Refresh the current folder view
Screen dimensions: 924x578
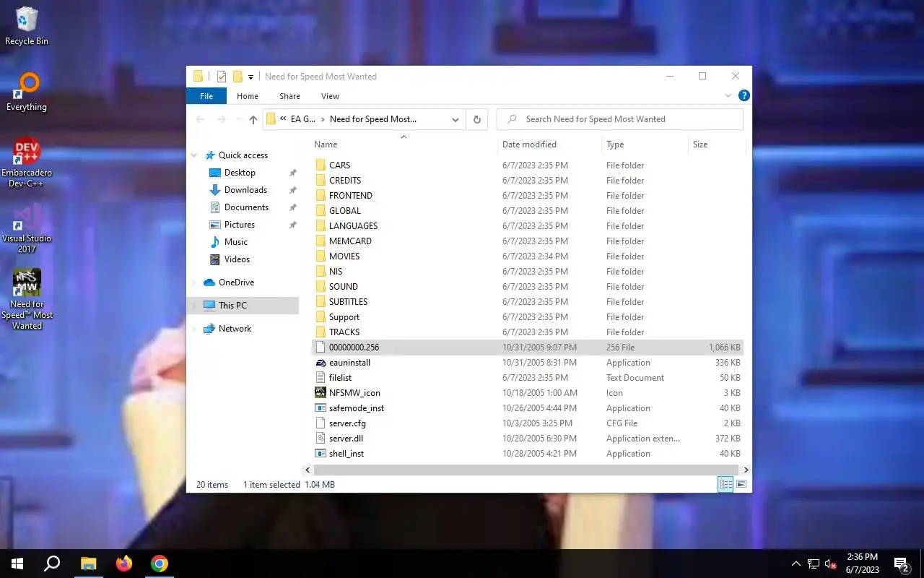tap(476, 119)
